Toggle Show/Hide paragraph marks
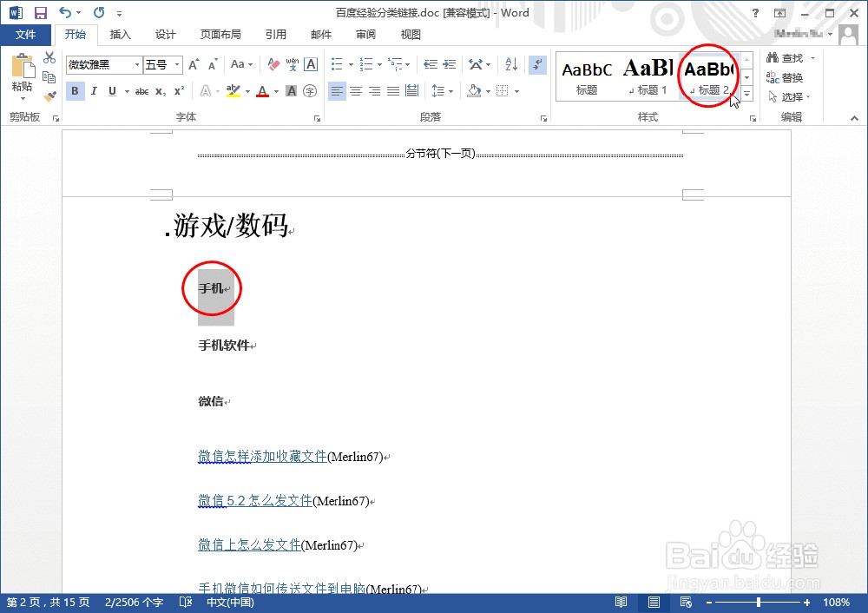This screenshot has height=613, width=868. tap(537, 65)
